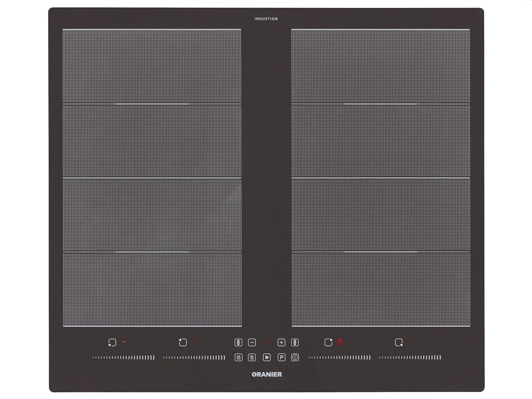Tap the keep-warm heat waves icon
This screenshot has height=399, width=532.
coord(252,357)
